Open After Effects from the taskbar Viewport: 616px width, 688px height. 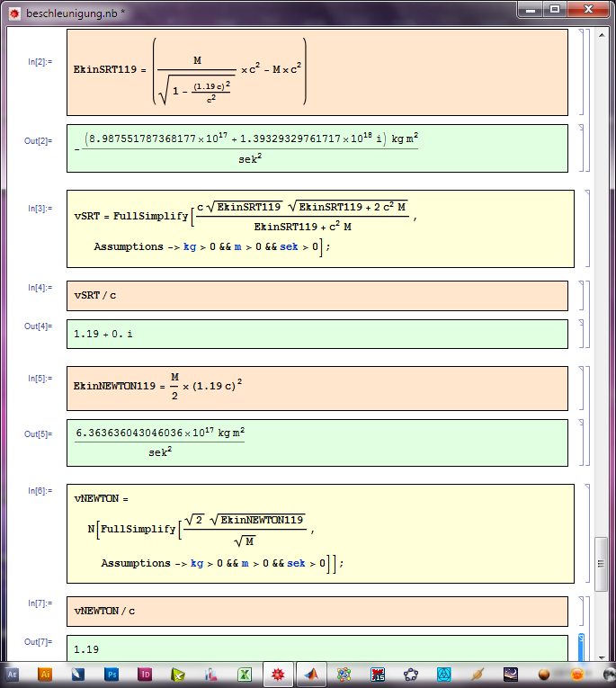coord(13,674)
